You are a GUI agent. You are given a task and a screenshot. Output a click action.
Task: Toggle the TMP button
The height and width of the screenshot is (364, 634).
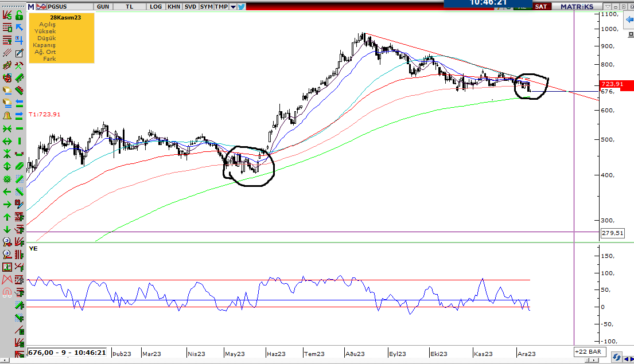click(221, 6)
